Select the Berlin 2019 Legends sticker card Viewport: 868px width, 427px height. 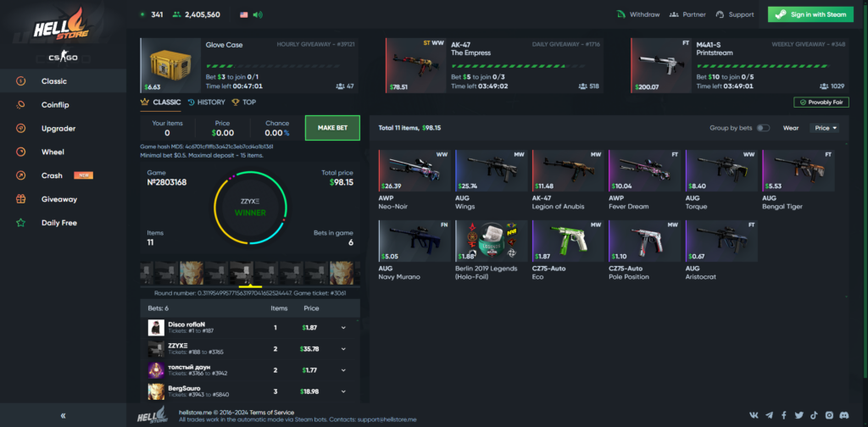491,251
